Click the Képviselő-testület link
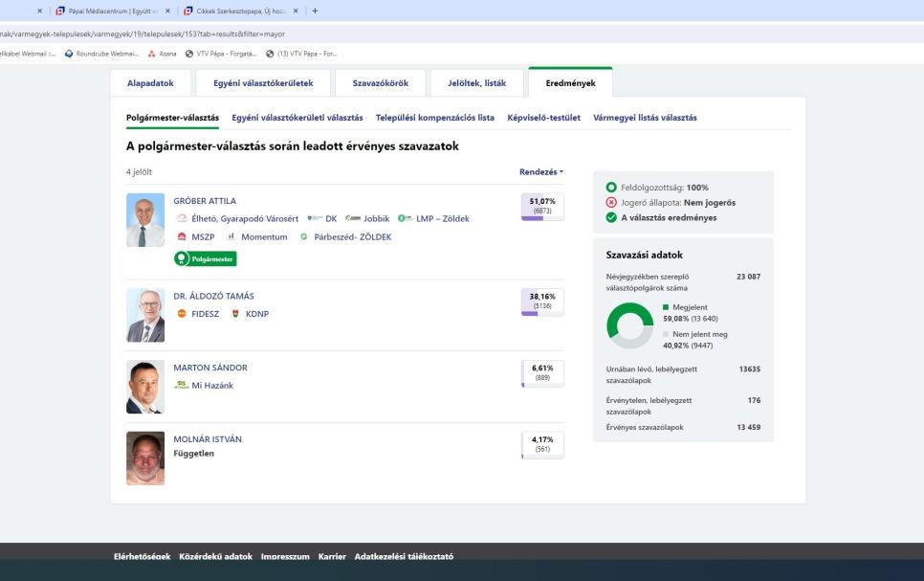Image resolution: width=924 pixels, height=581 pixels. [x=543, y=118]
